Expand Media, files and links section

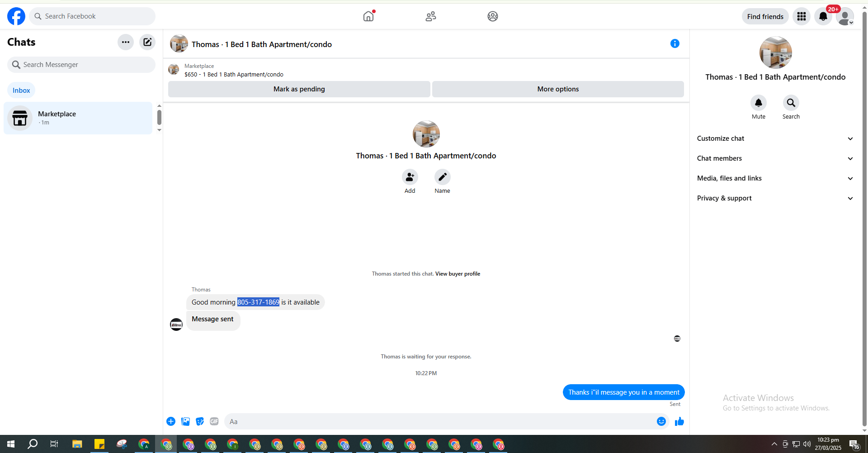pyautogui.click(x=775, y=178)
